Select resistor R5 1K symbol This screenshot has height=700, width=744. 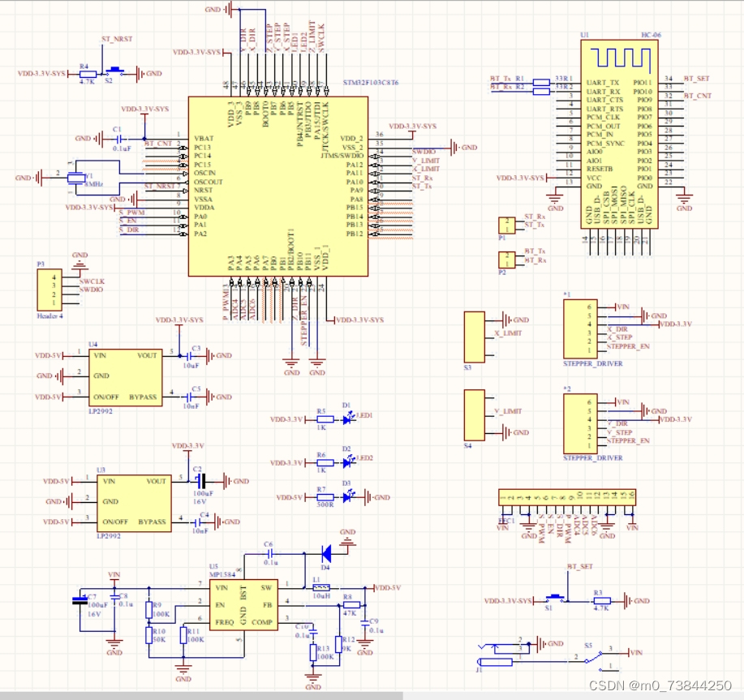coord(325,419)
